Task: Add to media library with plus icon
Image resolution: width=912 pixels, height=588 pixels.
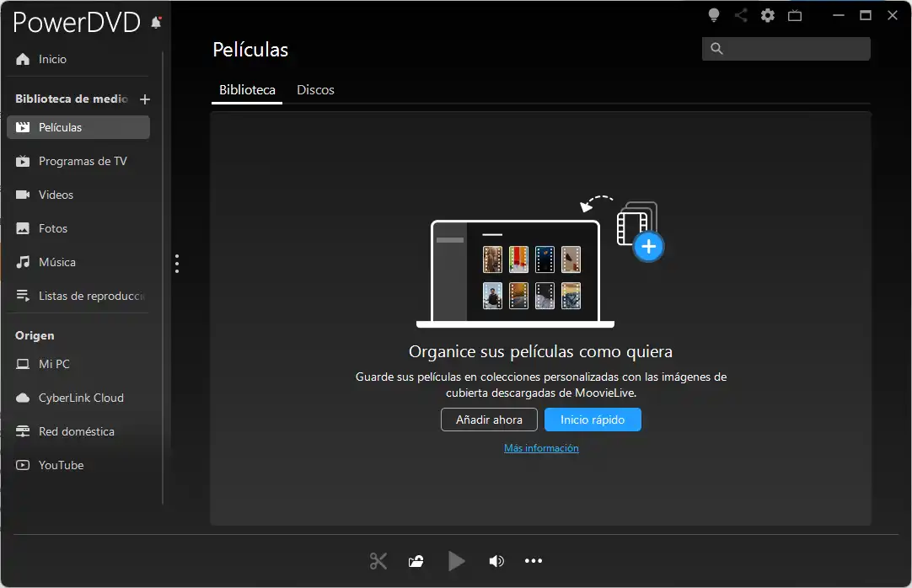Action: coord(145,99)
